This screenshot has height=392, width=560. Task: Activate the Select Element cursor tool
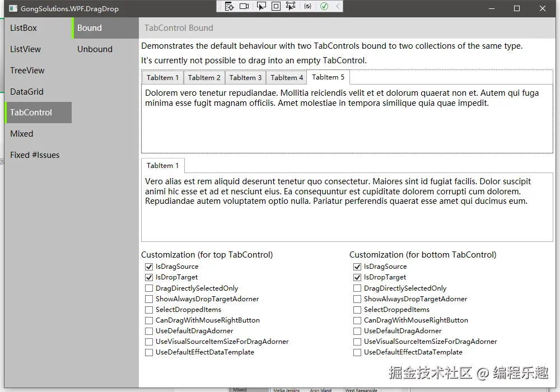(x=262, y=6)
